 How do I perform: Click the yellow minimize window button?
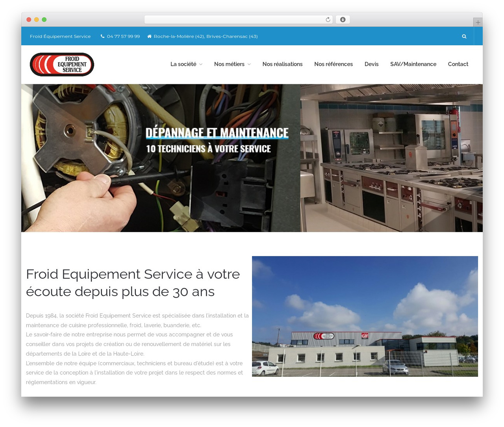pos(37,20)
